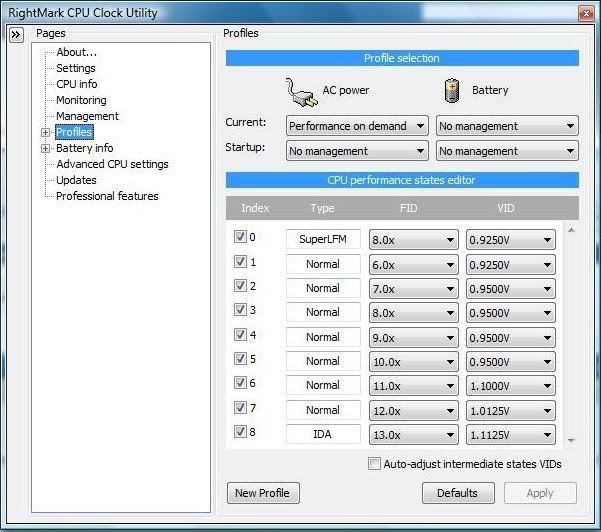Close the RightMark CPU Clock Utility window
Image resolution: width=601 pixels, height=532 pixels.
(x=586, y=13)
